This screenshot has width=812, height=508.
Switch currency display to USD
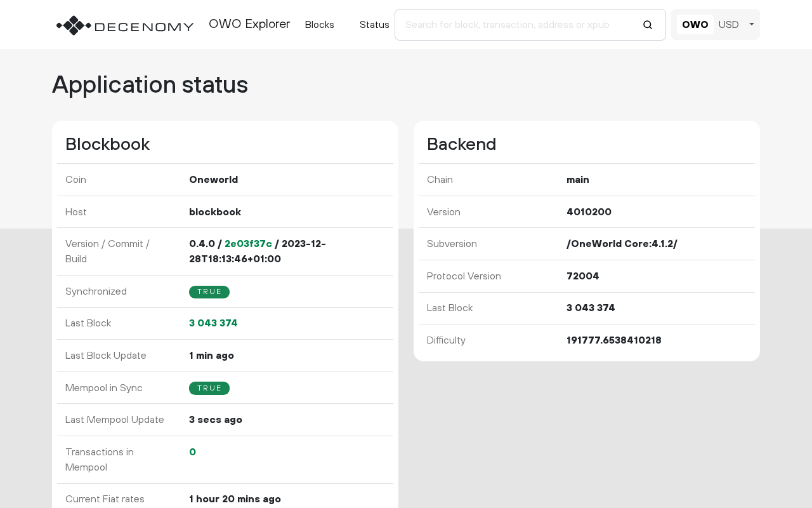pyautogui.click(x=728, y=25)
